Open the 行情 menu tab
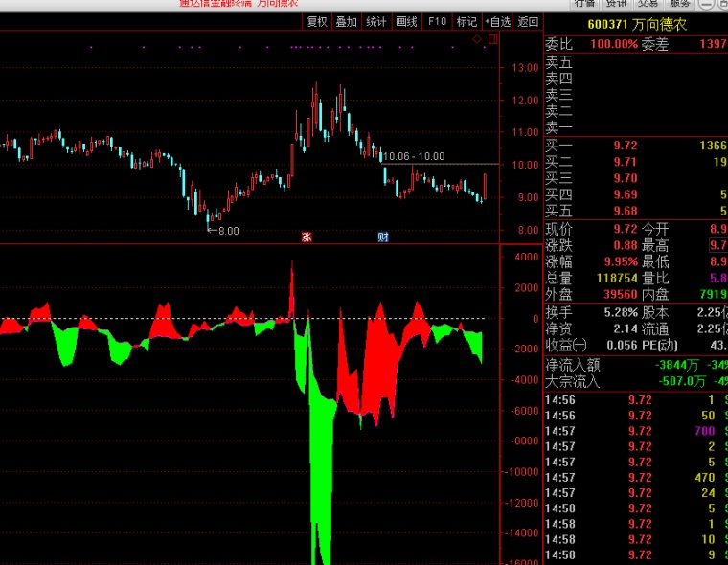Screen dimensions: 728x565 584,4
